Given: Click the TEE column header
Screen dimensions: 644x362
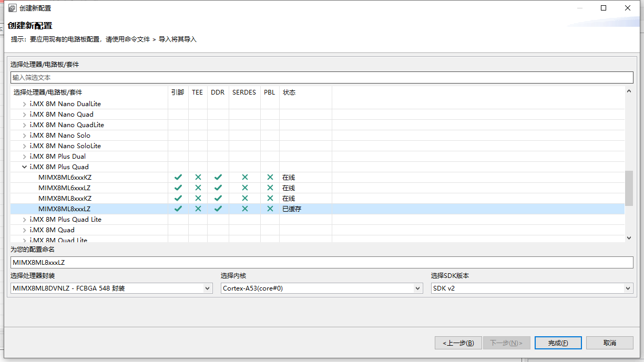Looking at the screenshot, I should (x=198, y=92).
